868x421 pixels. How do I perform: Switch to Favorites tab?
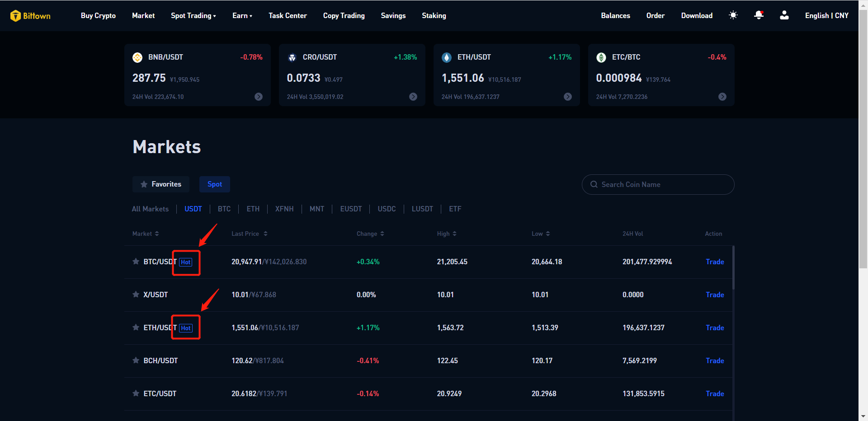coord(161,184)
